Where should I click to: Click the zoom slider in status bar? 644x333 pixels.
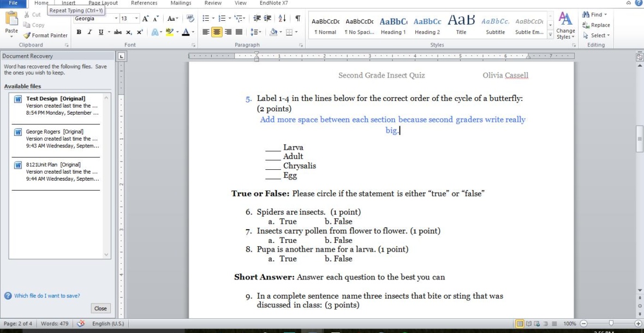coord(611,324)
